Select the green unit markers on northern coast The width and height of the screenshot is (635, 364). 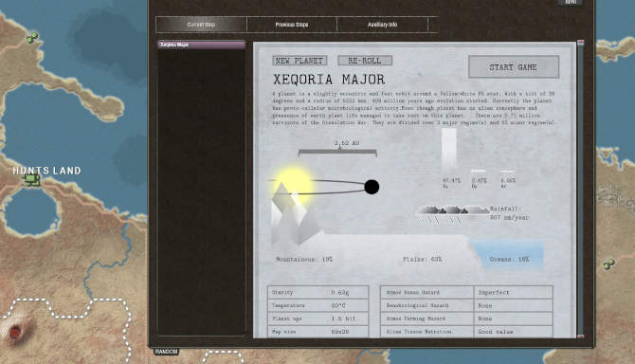click(32, 38)
